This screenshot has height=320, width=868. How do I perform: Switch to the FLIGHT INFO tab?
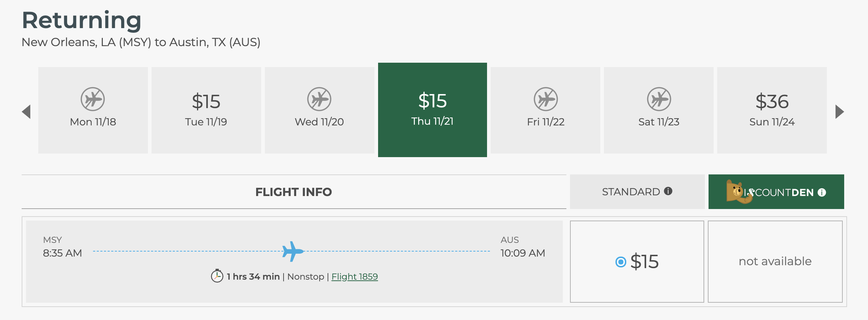(x=293, y=192)
